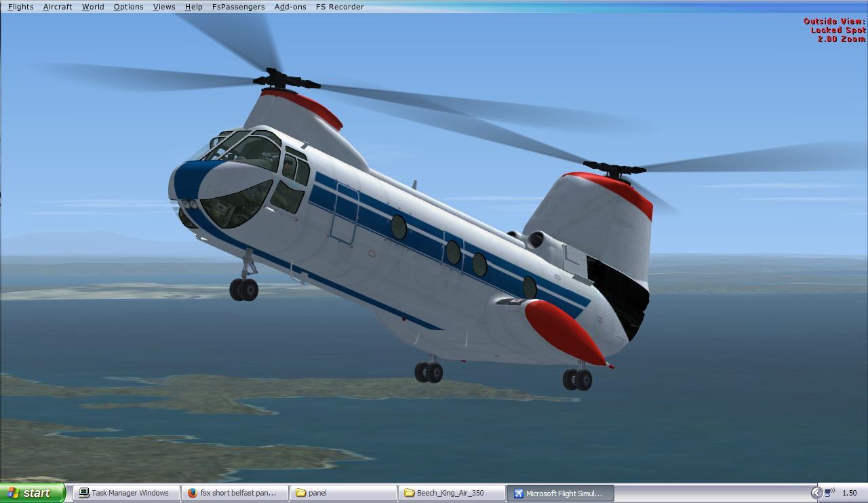Open the Beech_King_Air_350 folder taskbar button
The height and width of the screenshot is (503, 868).
(x=452, y=493)
